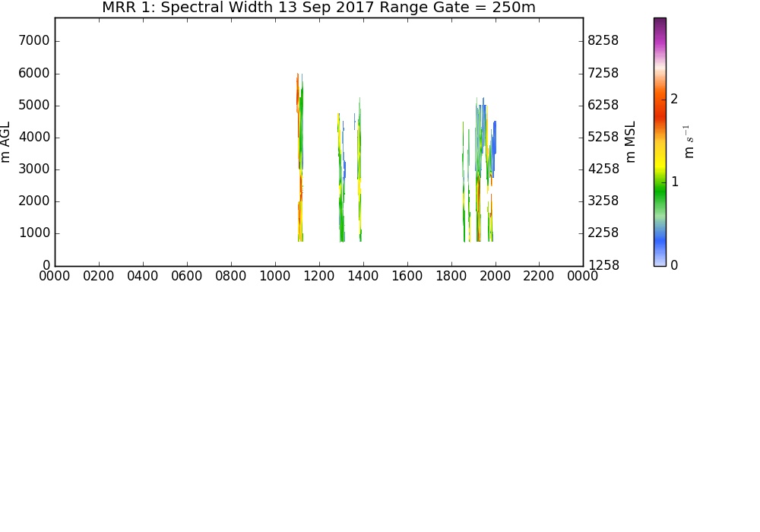Click the 5000 tick on m AGL axis
Image resolution: width=760 pixels, height=532 pixels.
pyautogui.click(x=34, y=105)
